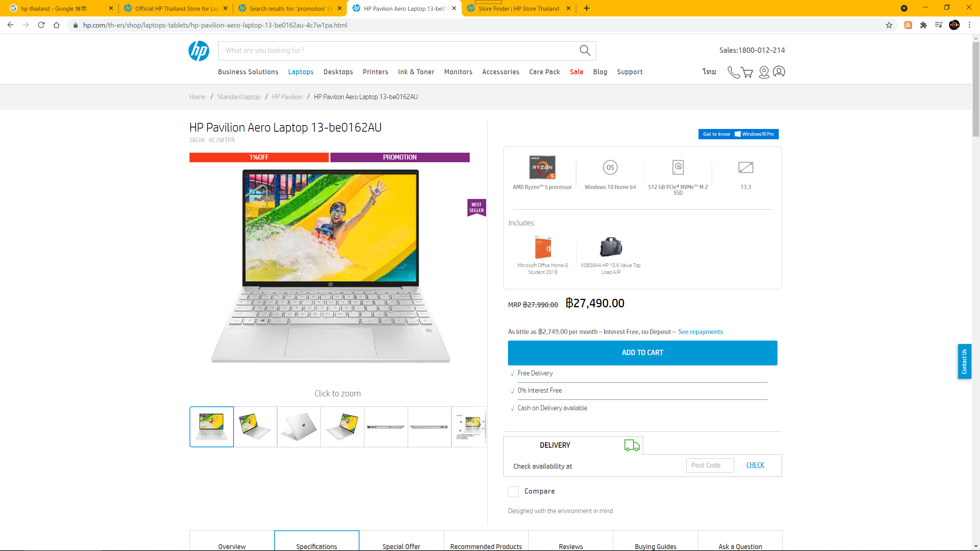
Task: Click the 13.3 screen size icon
Action: (746, 167)
